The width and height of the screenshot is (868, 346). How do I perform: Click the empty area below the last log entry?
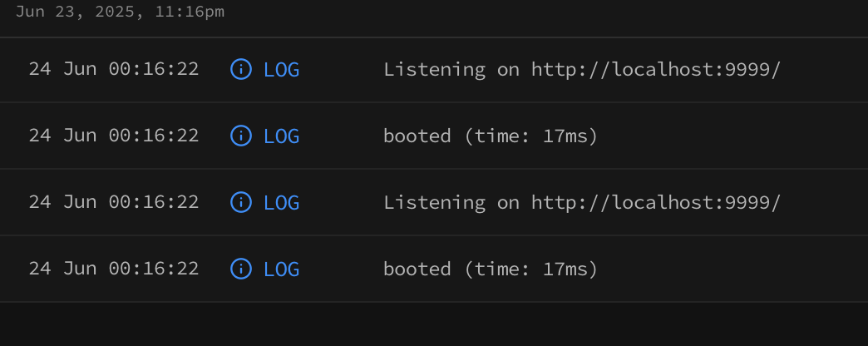pos(434,324)
